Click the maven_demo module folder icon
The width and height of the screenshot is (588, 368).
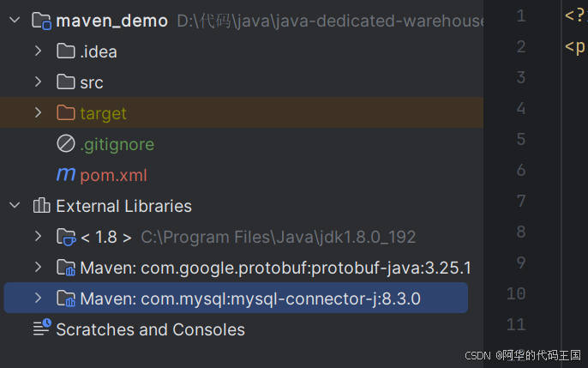42,21
